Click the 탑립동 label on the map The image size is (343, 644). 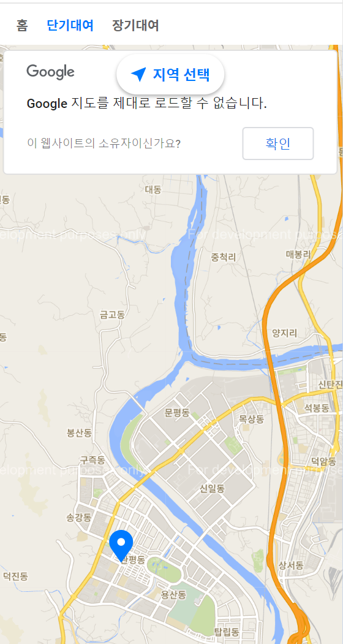coord(227,632)
